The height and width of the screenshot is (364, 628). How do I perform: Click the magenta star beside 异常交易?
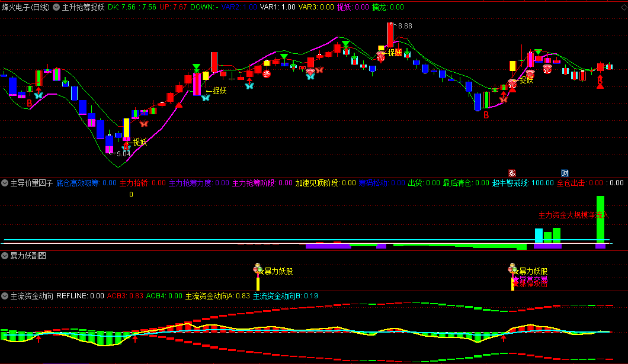(x=516, y=279)
